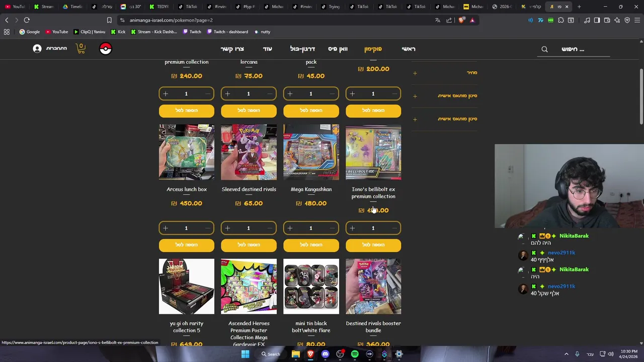
Task: Decrease quantity for Mega Kangashkan
Action: click(x=332, y=228)
